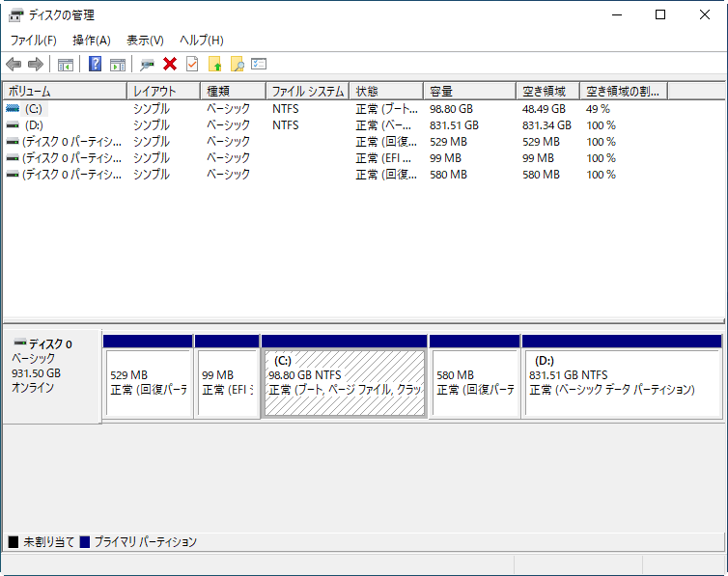Click the blue プライマリ パーティション legend swatch
The width and height of the screenshot is (728, 576).
tap(85, 541)
